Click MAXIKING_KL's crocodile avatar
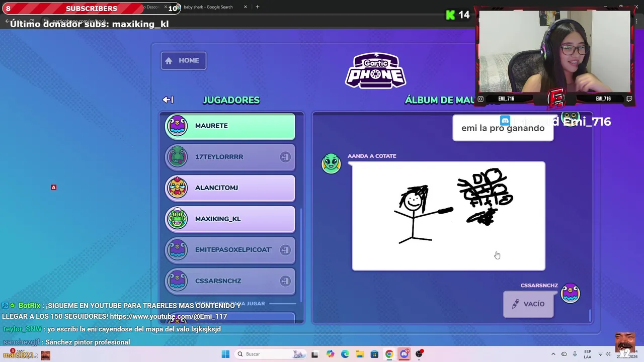This screenshot has width=644, height=362. tap(177, 219)
